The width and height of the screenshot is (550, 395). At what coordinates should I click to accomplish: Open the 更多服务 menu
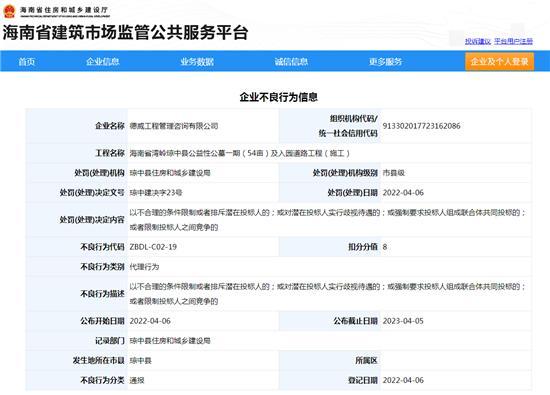point(385,62)
